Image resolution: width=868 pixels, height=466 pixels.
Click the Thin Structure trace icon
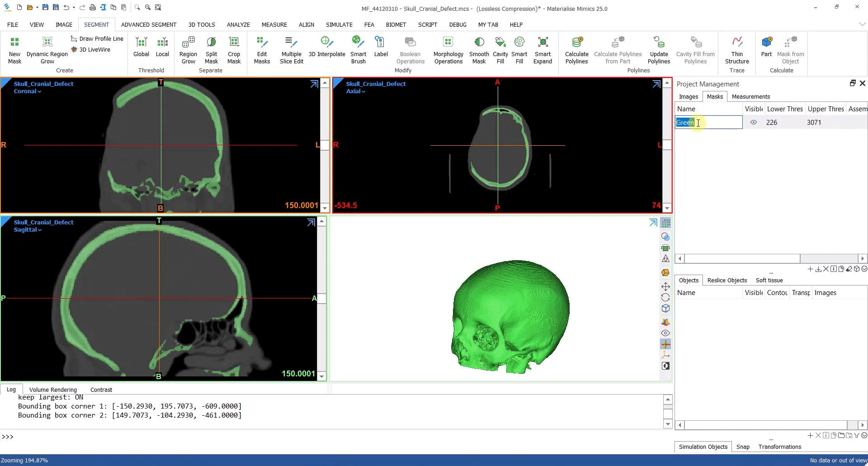737,50
